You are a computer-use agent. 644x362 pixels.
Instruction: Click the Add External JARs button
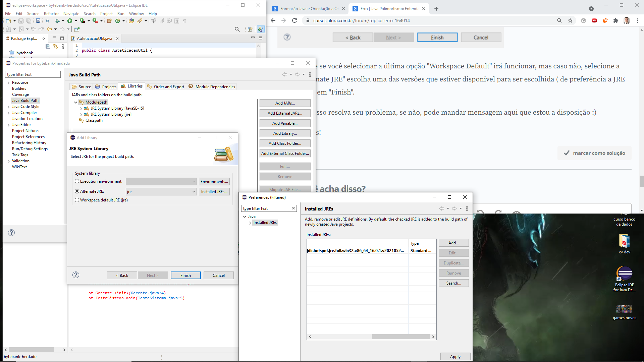click(285, 113)
